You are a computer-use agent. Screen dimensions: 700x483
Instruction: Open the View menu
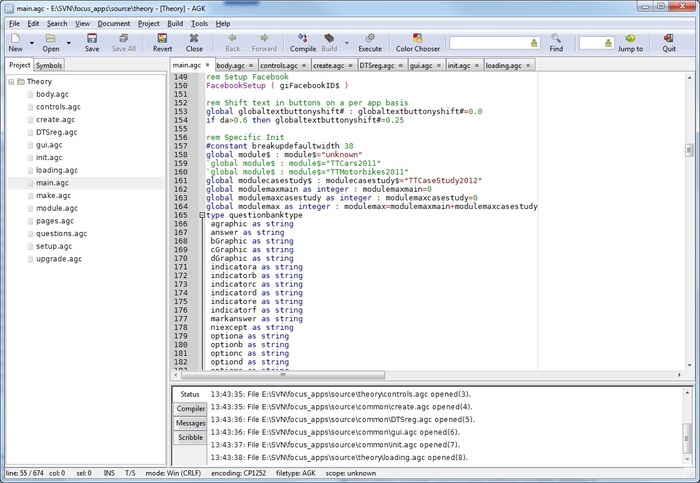coord(82,24)
